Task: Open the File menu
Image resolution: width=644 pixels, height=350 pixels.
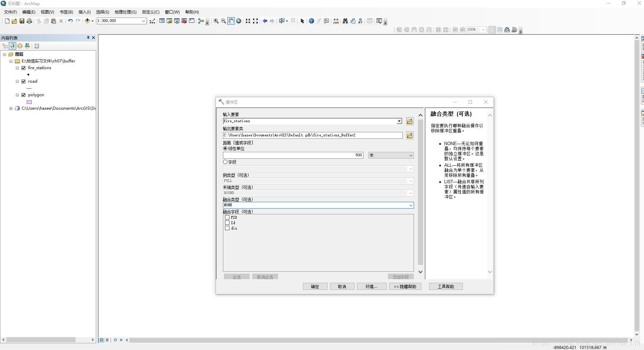Action: [x=10, y=12]
